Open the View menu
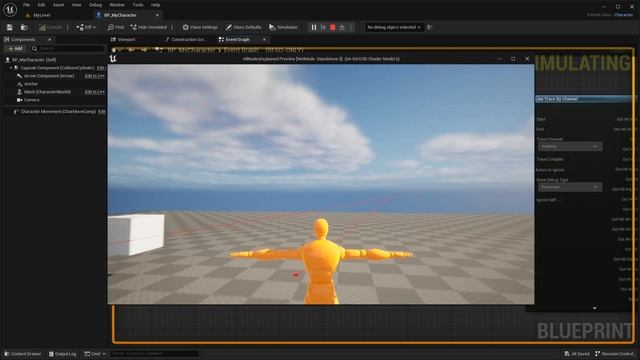 (76, 5)
